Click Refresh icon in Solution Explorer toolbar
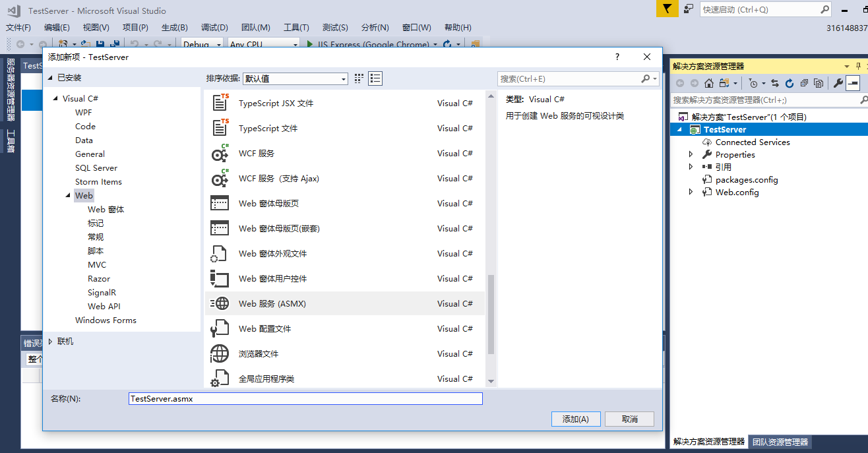Image resolution: width=868 pixels, height=453 pixels. [790, 83]
